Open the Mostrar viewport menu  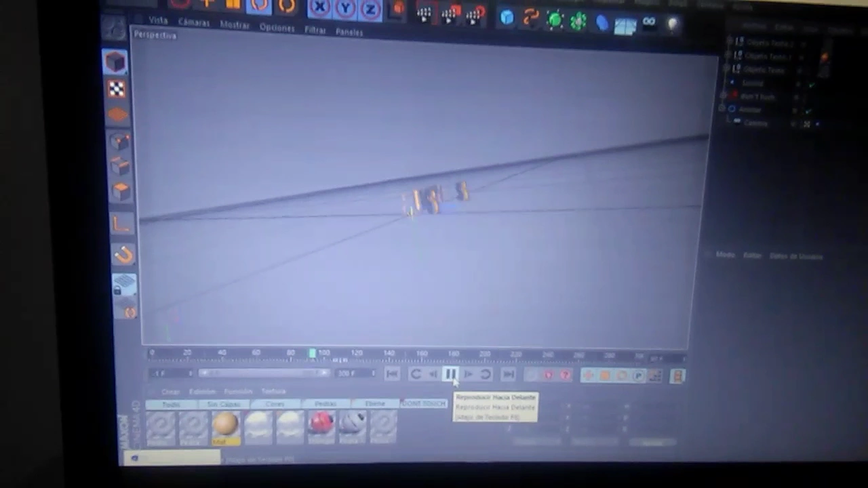pyautogui.click(x=235, y=25)
